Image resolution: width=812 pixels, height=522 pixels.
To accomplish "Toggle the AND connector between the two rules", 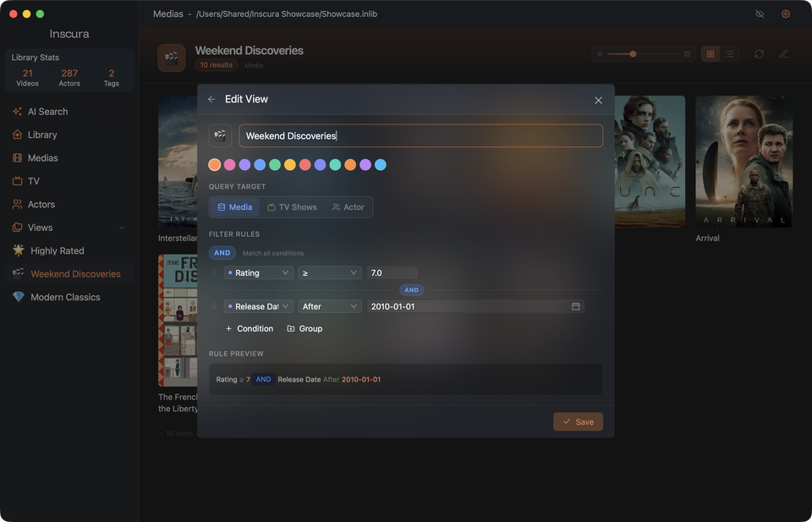I will (x=412, y=290).
